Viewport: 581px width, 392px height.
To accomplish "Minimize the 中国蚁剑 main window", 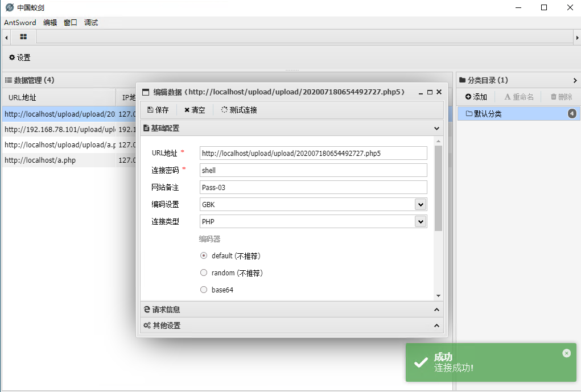I will (518, 7).
